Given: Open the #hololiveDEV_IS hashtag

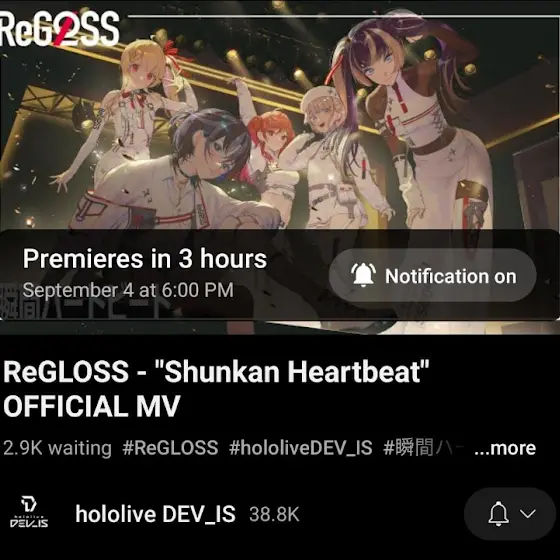Looking at the screenshot, I should click(x=300, y=448).
